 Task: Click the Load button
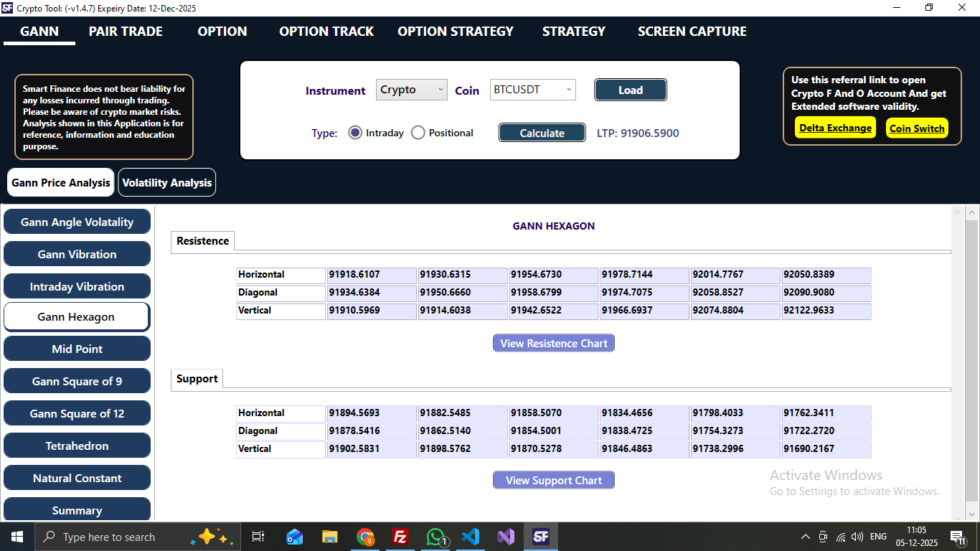point(630,90)
